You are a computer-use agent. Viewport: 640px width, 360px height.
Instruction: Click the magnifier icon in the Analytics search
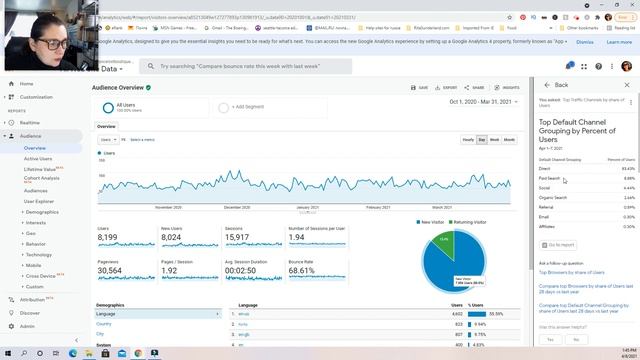point(151,66)
